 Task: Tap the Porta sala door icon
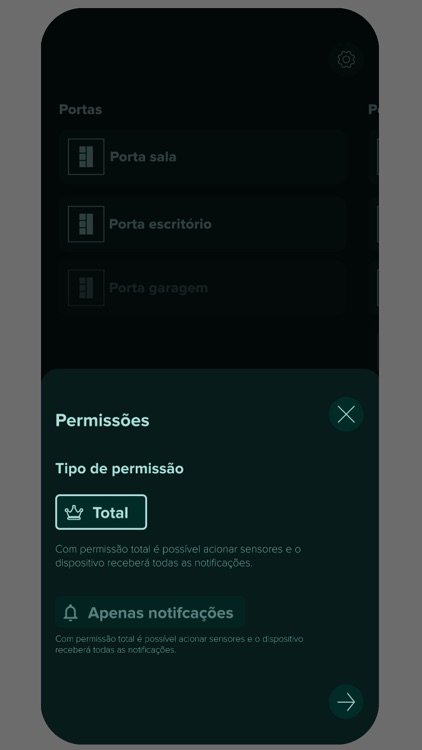pos(86,156)
